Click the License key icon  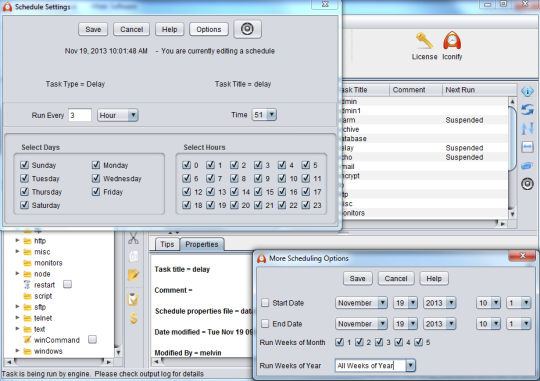(424, 41)
